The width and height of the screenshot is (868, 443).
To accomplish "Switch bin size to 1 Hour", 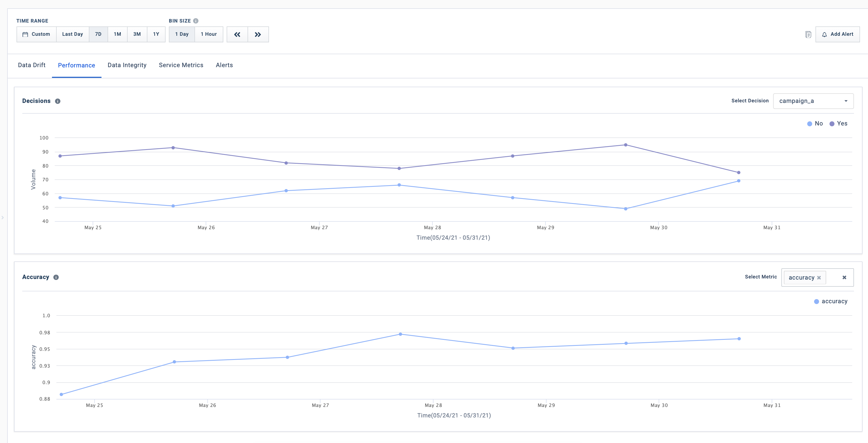I will (208, 34).
